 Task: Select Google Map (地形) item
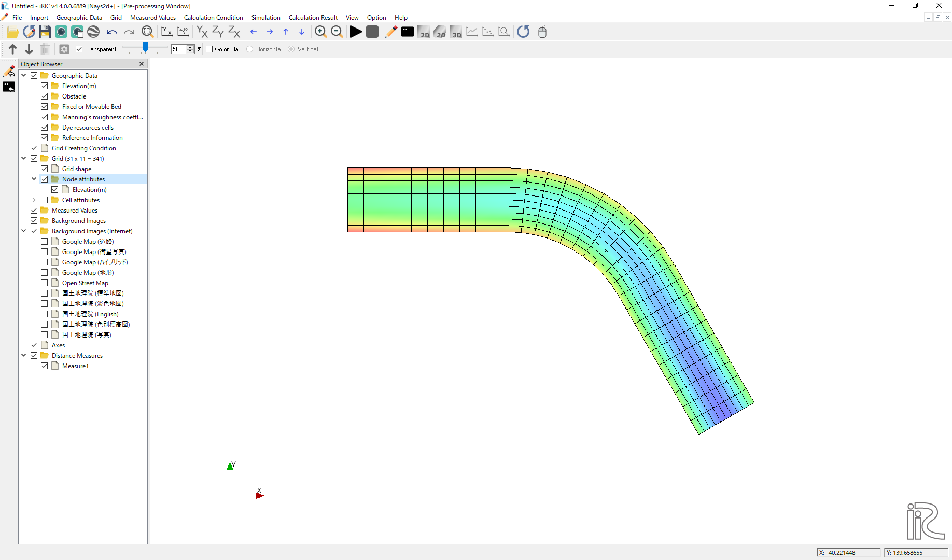[x=88, y=273]
